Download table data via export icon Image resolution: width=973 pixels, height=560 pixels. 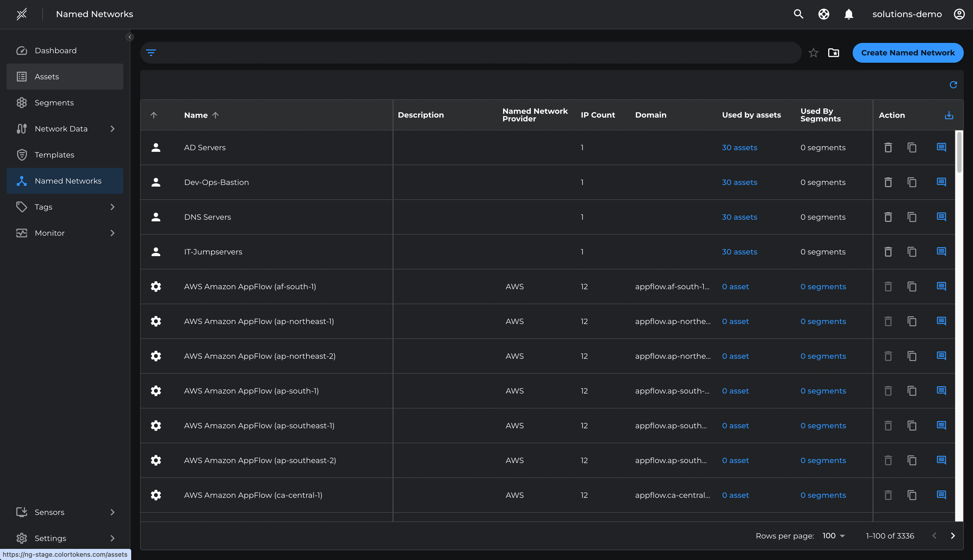point(949,115)
